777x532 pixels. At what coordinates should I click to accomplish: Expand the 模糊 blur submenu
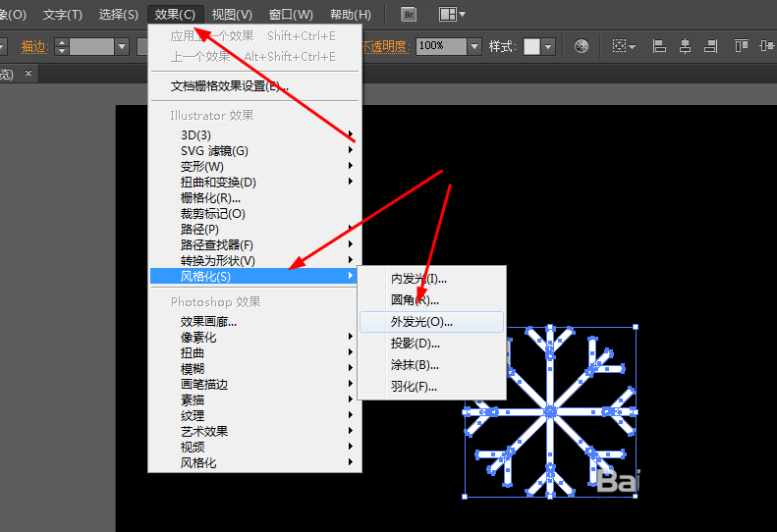(x=254, y=368)
